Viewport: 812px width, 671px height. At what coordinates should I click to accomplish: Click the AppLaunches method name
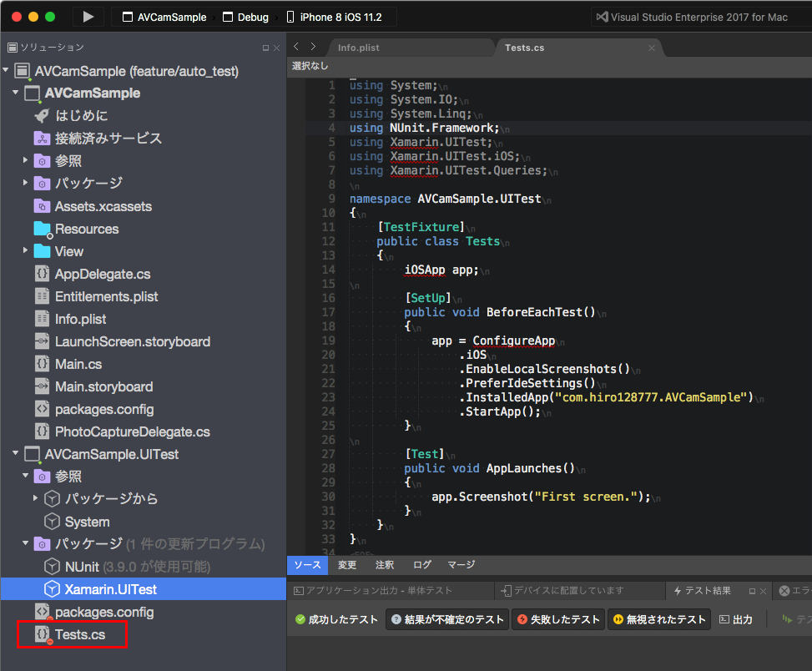click(523, 468)
